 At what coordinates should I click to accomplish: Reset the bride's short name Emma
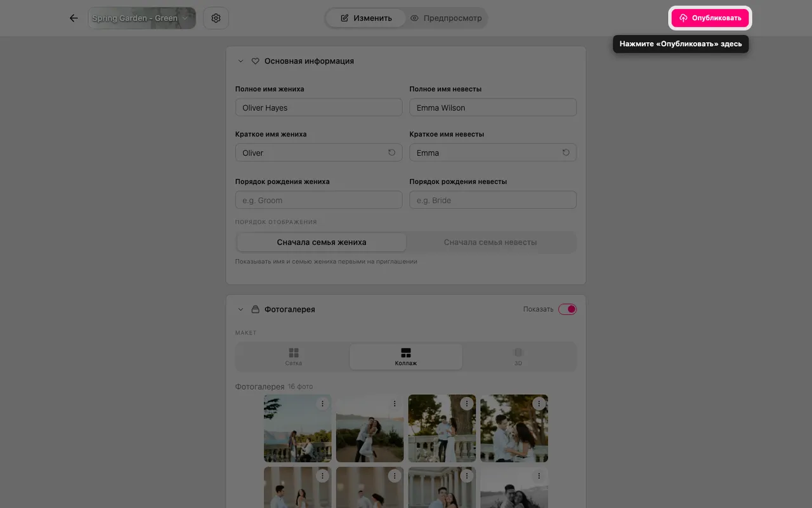[x=566, y=152]
